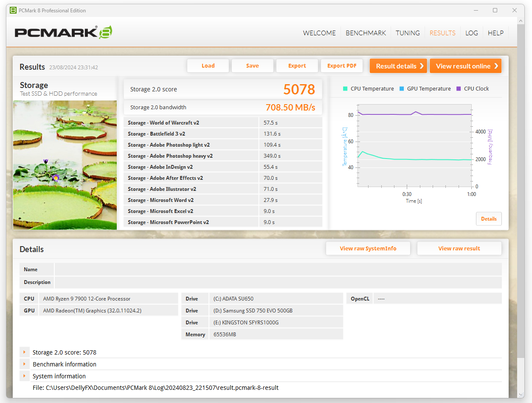The image size is (532, 403).
Task: Click View result online
Action: click(466, 66)
